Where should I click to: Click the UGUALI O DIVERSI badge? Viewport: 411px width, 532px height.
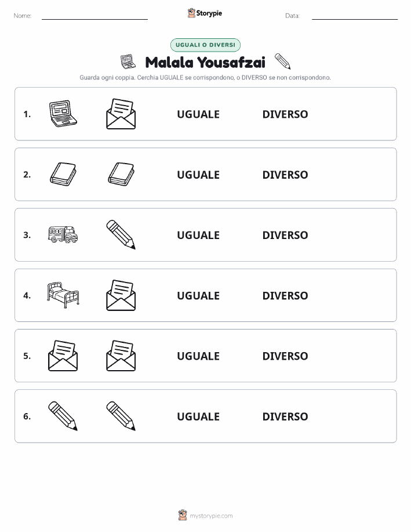tap(205, 45)
